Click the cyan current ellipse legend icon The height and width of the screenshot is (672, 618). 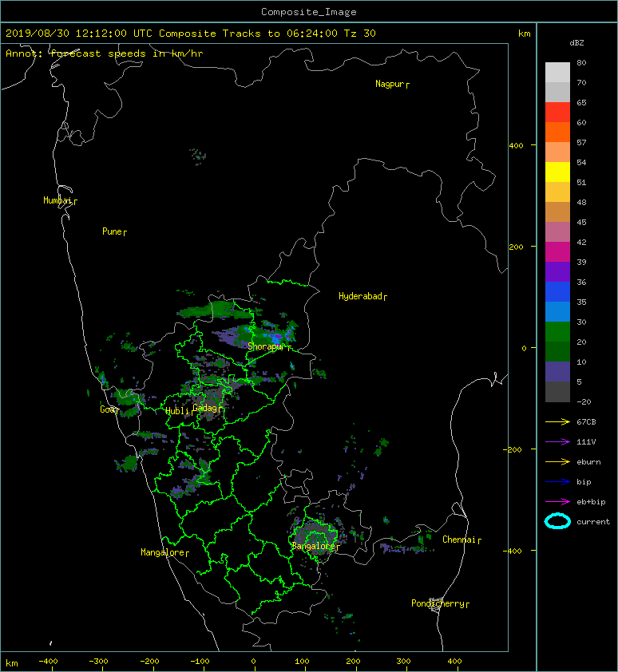557,521
